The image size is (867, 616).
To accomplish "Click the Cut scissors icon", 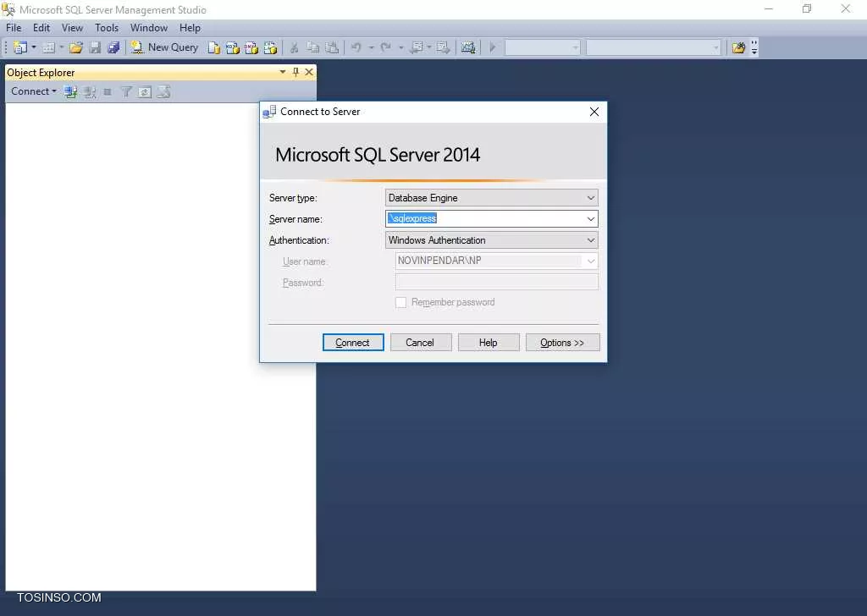I will click(294, 47).
